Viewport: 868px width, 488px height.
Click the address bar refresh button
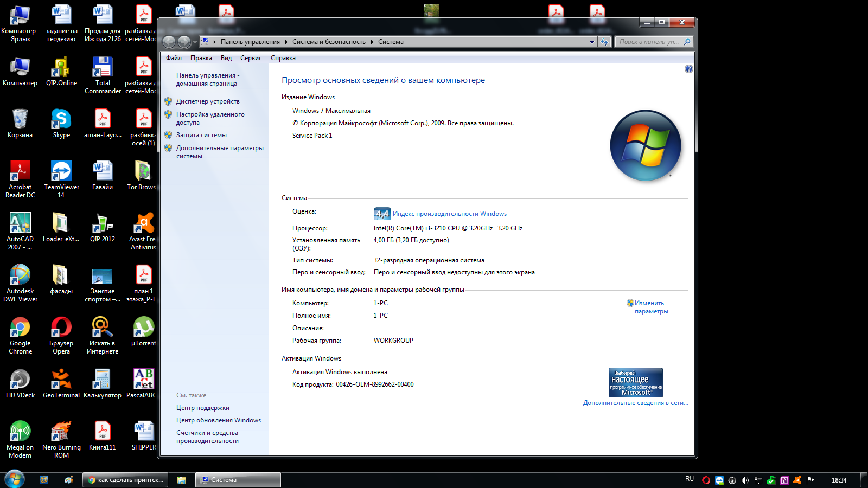click(604, 42)
